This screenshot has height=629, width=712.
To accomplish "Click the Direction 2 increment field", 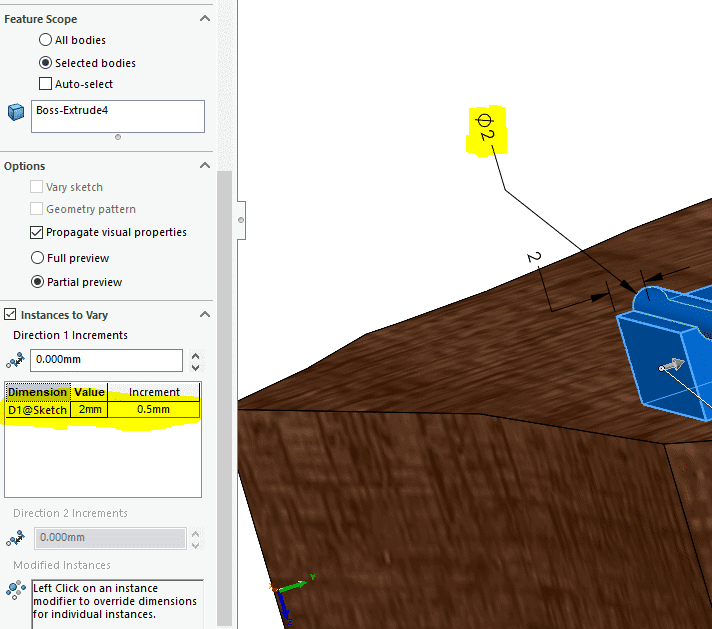I will 110,538.
